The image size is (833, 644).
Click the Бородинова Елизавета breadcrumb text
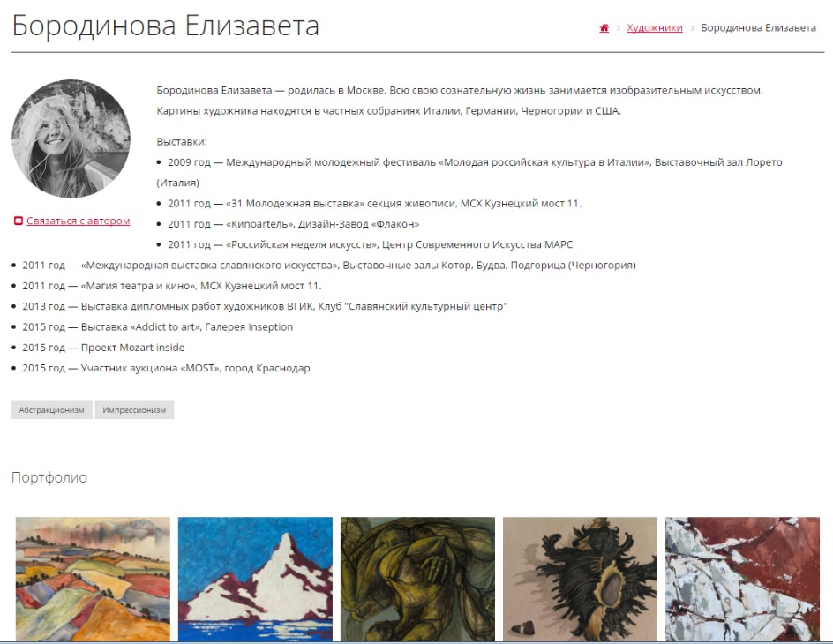coord(758,28)
